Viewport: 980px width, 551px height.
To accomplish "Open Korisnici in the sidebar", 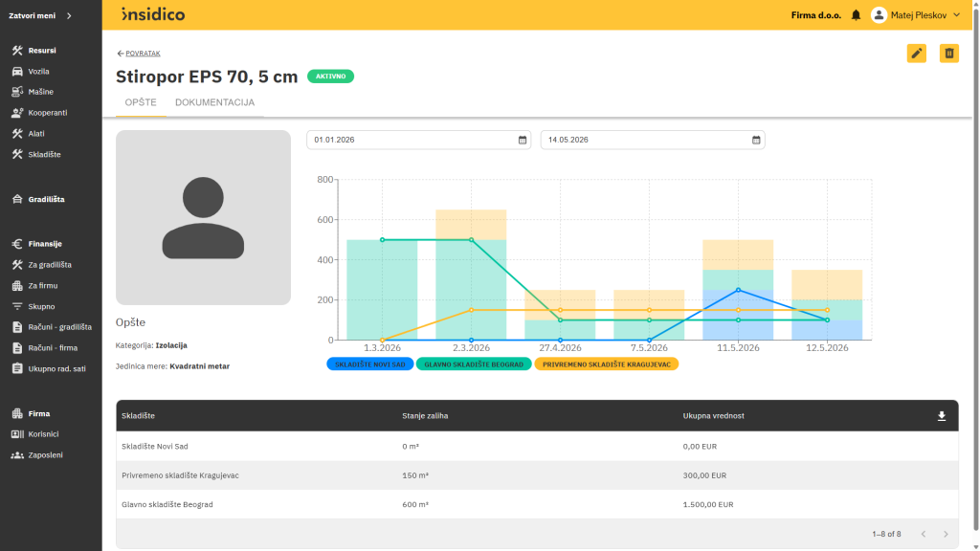I will (43, 434).
